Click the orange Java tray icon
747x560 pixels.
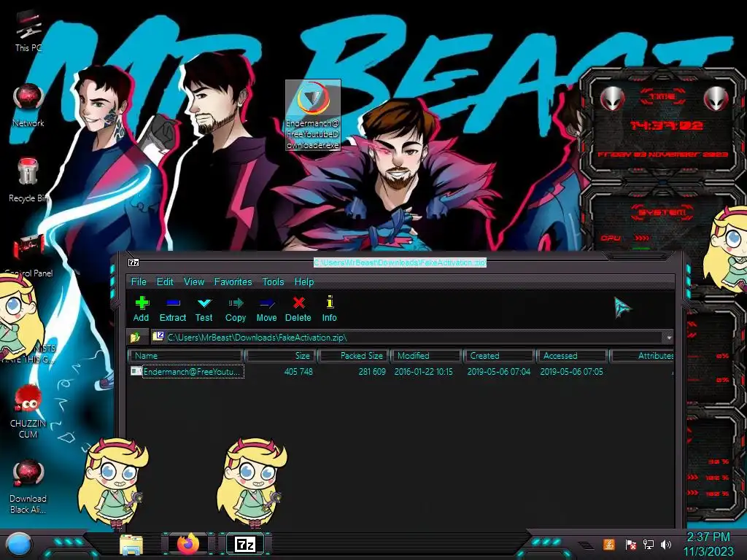click(x=609, y=544)
